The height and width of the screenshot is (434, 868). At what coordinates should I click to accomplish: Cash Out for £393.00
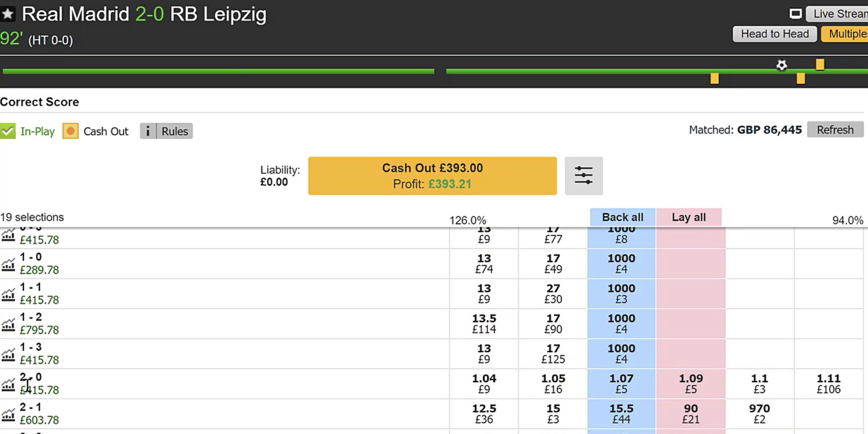click(x=432, y=175)
